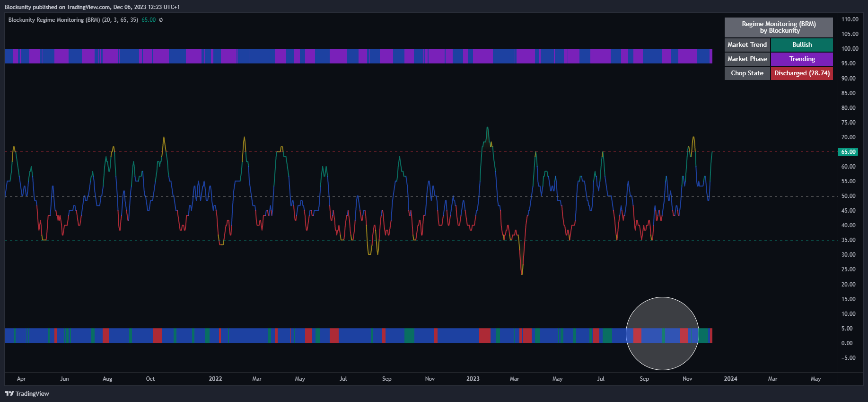Click the 75.00 scale label
Viewport: 868px width, 402px height.
click(x=849, y=123)
